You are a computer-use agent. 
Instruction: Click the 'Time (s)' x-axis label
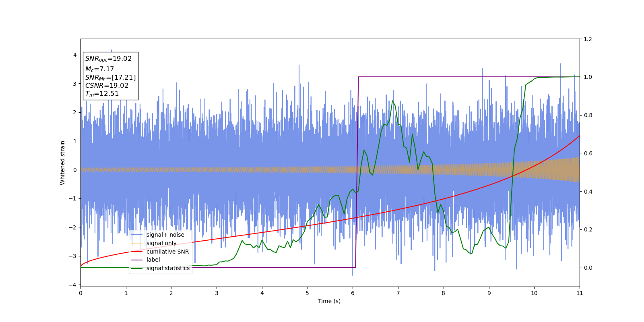tap(329, 301)
